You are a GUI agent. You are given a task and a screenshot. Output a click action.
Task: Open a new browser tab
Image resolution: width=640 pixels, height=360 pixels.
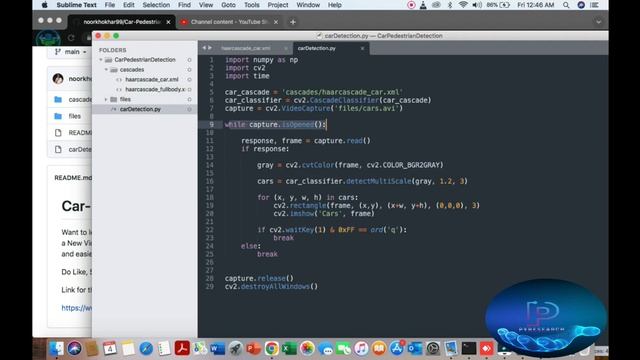(x=293, y=22)
